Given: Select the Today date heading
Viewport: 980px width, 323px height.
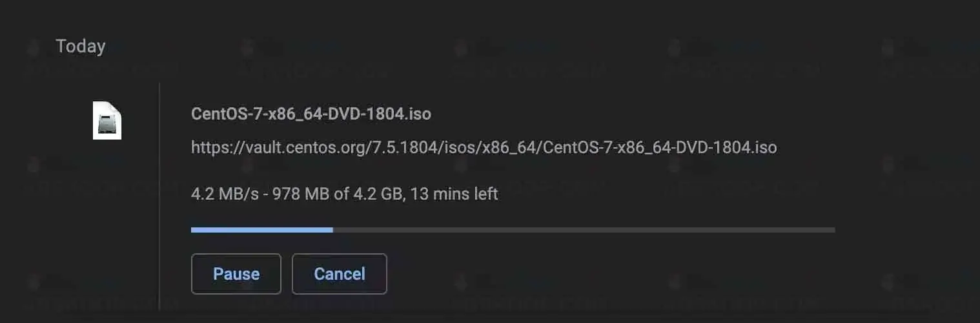Looking at the screenshot, I should pyautogui.click(x=81, y=47).
